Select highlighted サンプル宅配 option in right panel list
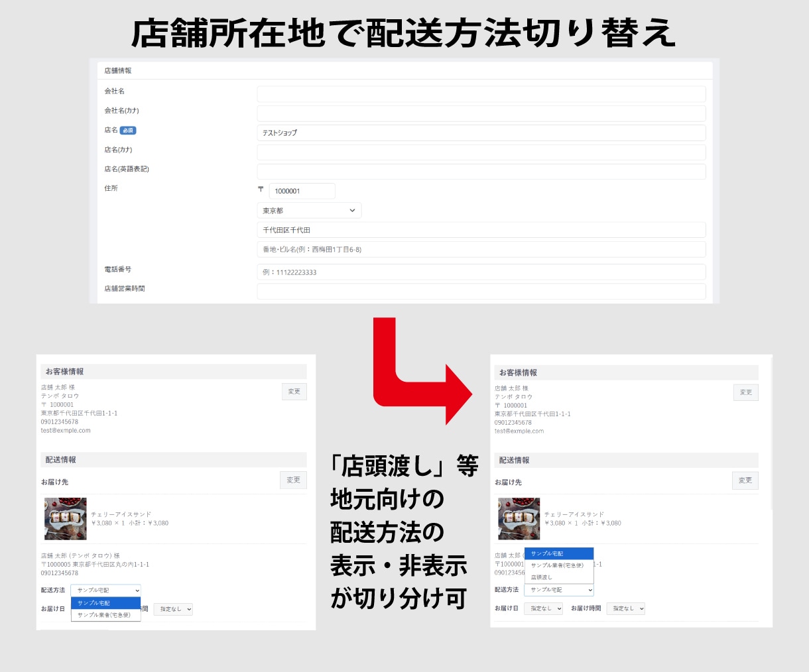 point(559,553)
